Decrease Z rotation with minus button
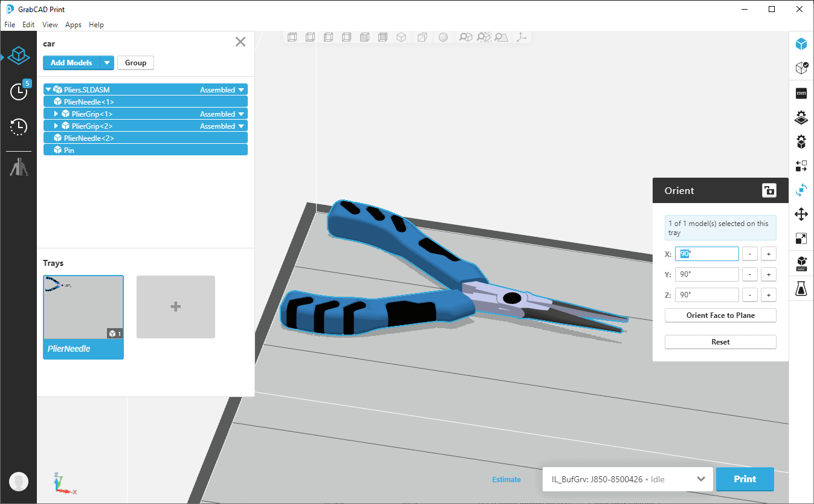This screenshot has height=504, width=814. [x=749, y=295]
